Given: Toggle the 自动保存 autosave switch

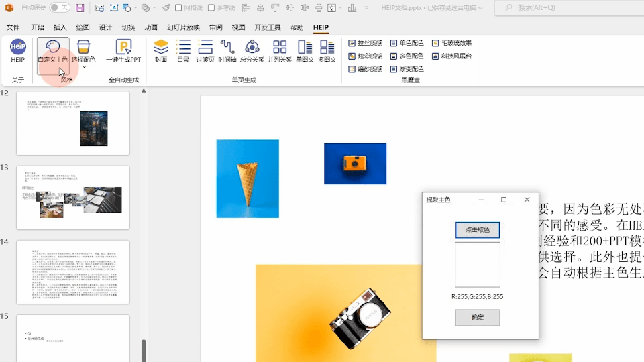Looking at the screenshot, I should (x=60, y=7).
